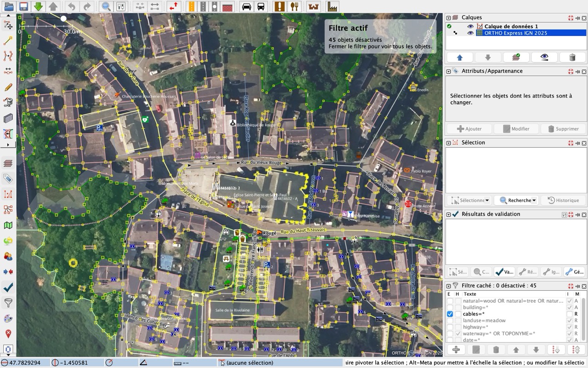
Task: Open the Recherche dropdown arrow
Action: pos(534,201)
